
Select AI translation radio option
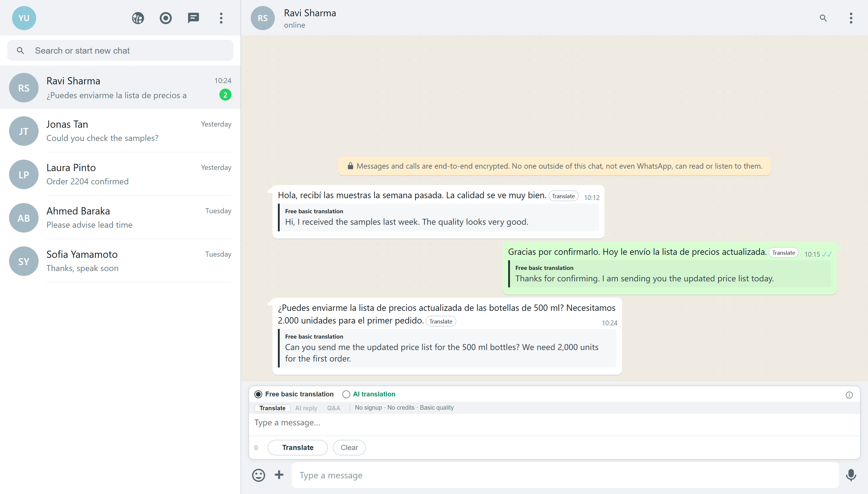(x=346, y=394)
